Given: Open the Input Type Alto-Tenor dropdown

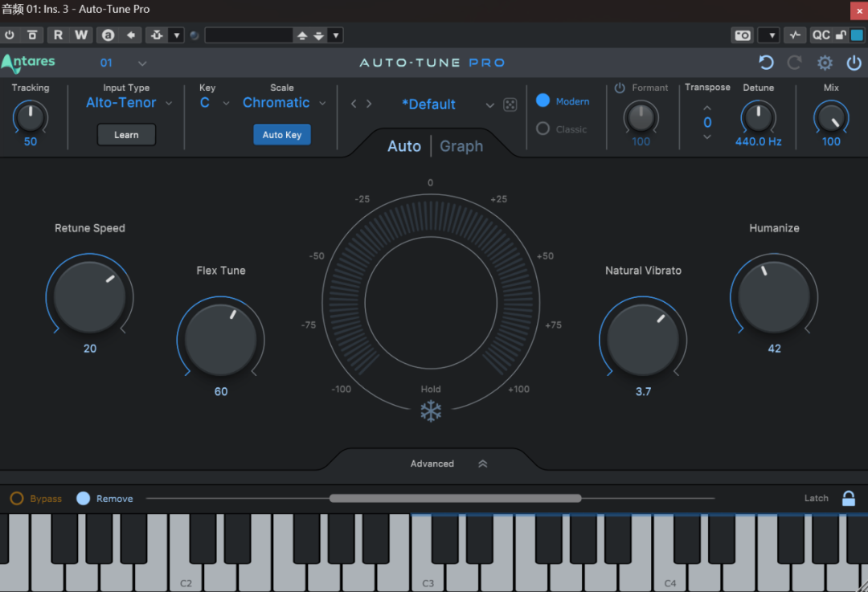Looking at the screenshot, I should pyautogui.click(x=129, y=103).
